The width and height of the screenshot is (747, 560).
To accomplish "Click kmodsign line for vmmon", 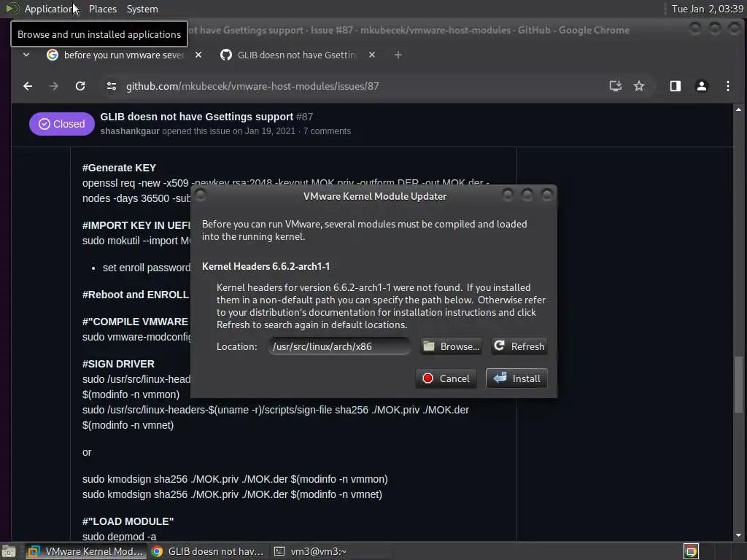I will pyautogui.click(x=235, y=479).
